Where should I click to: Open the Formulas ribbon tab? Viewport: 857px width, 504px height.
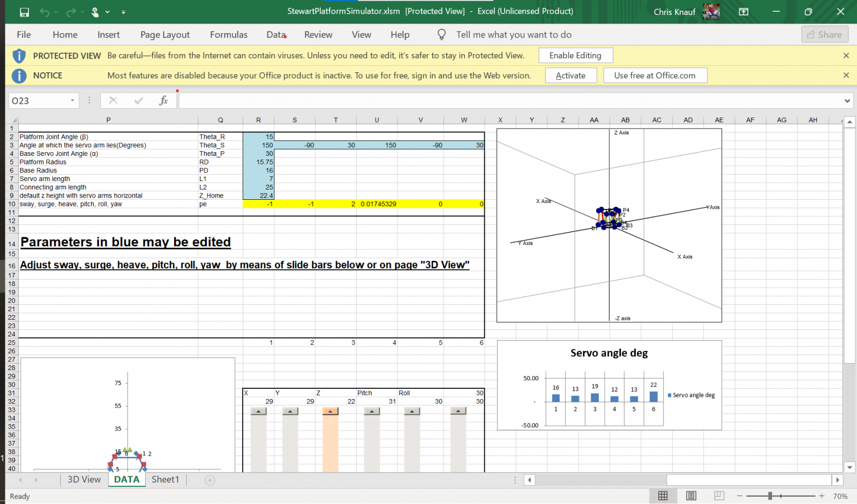229,35
